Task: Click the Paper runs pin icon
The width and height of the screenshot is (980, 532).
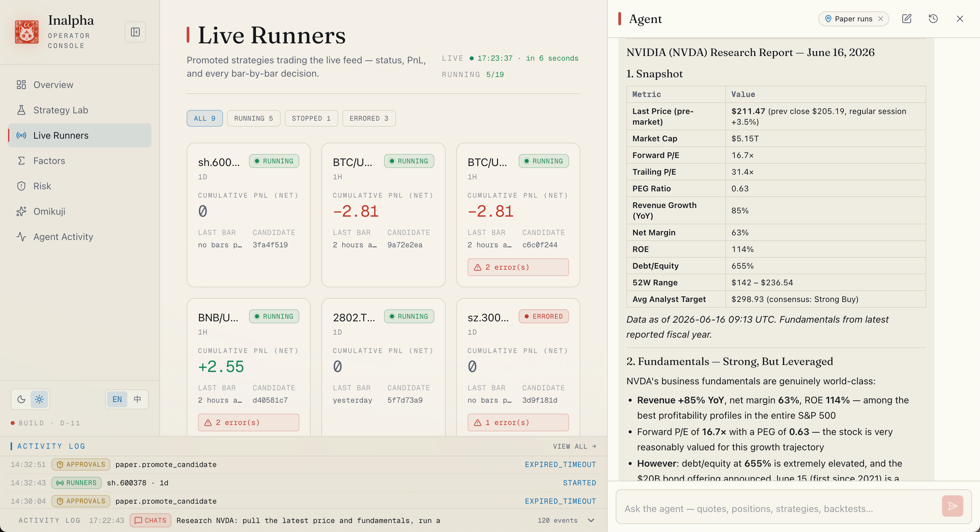Action: coord(828,19)
